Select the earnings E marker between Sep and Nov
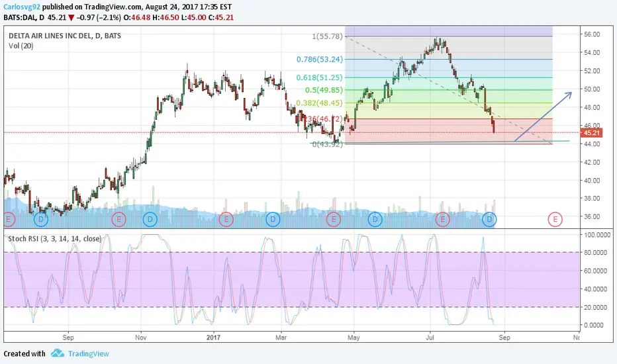The image size is (617, 364). [x=119, y=219]
